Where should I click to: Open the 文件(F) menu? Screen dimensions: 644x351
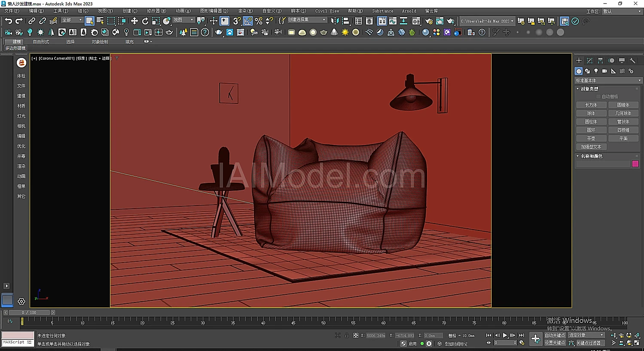click(12, 11)
